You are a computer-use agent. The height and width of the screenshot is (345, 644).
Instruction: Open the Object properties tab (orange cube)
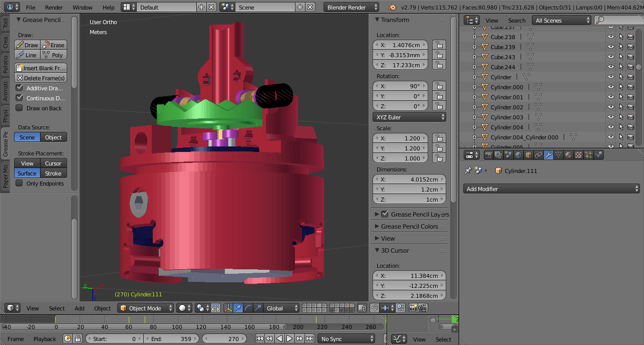tap(528, 155)
